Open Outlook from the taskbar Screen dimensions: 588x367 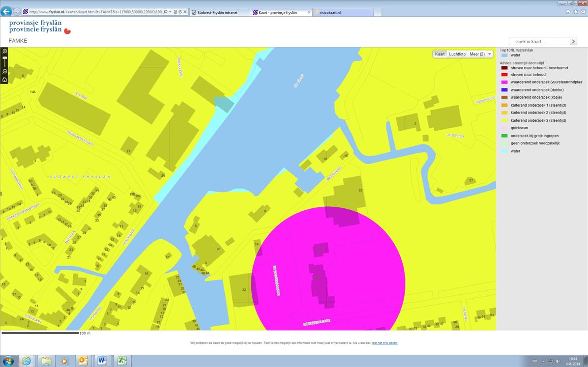pos(83,361)
